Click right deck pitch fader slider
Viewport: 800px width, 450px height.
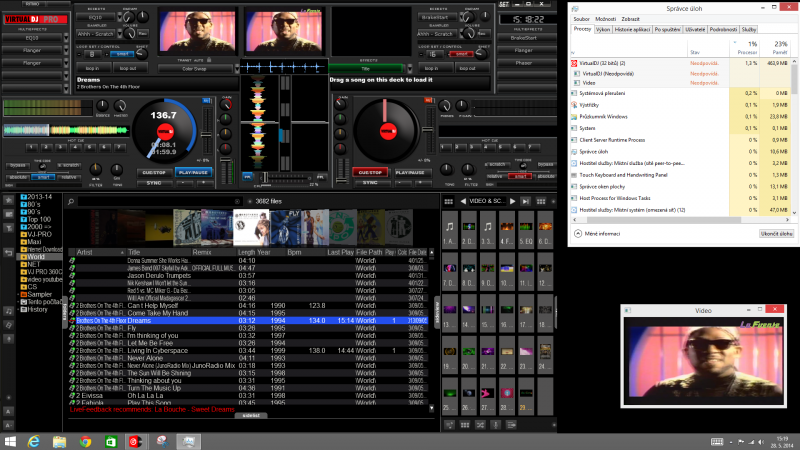tap(430, 130)
